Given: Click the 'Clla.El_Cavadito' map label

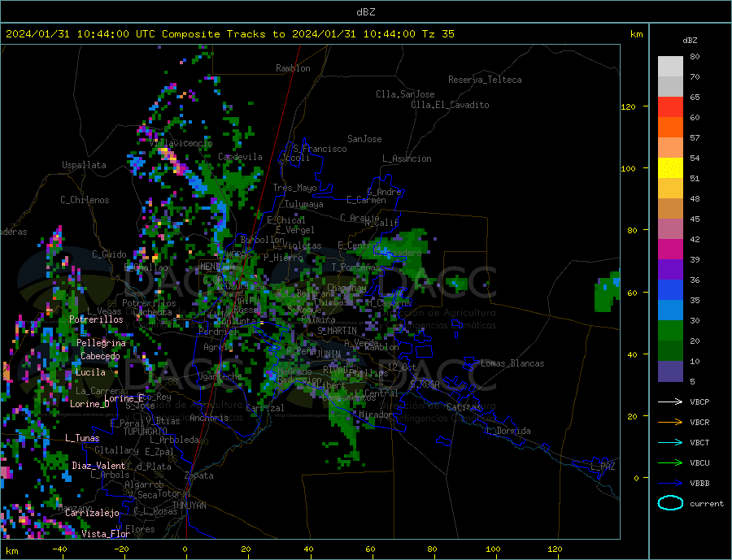Looking at the screenshot, I should 450,105.
